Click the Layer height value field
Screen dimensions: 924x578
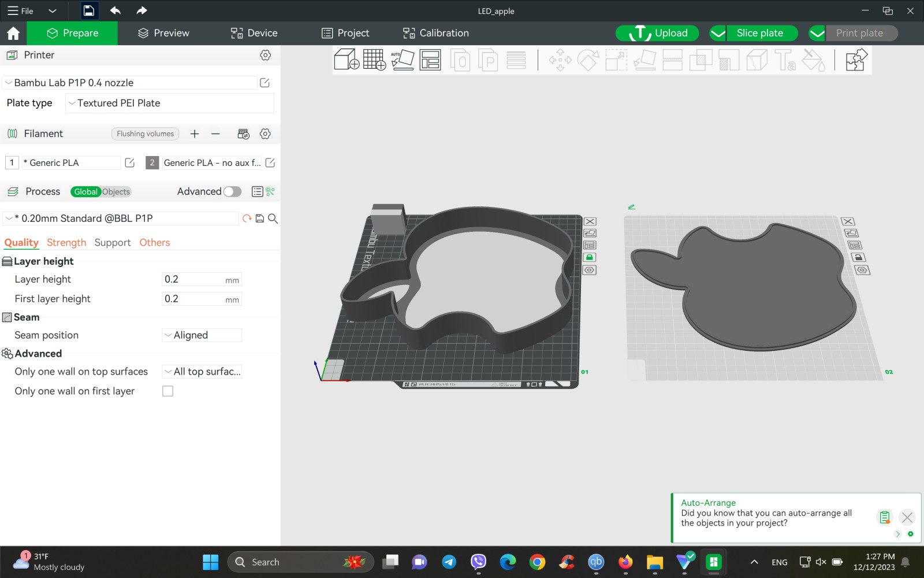(x=193, y=280)
